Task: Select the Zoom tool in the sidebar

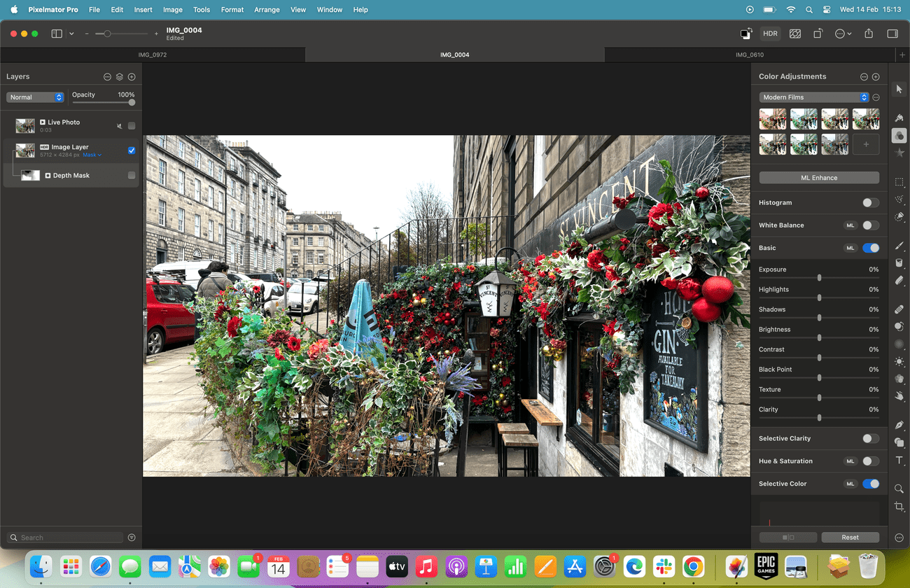Action: pos(899,488)
